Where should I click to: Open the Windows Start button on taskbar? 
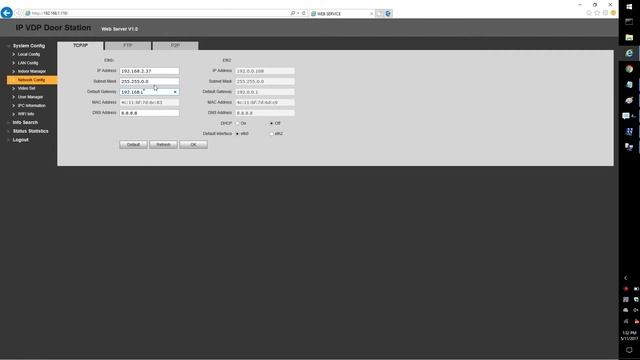[x=629, y=7]
